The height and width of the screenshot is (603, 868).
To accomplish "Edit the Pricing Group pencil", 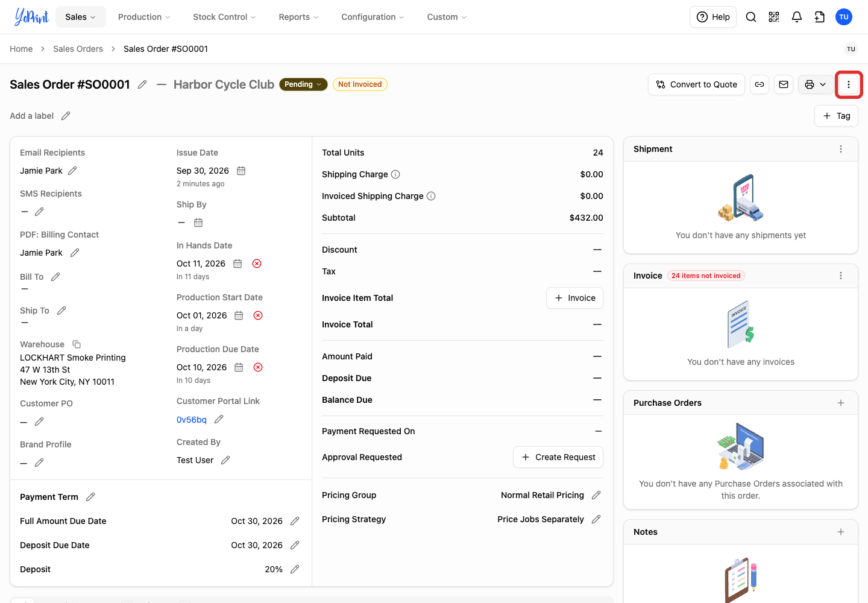I will point(596,495).
